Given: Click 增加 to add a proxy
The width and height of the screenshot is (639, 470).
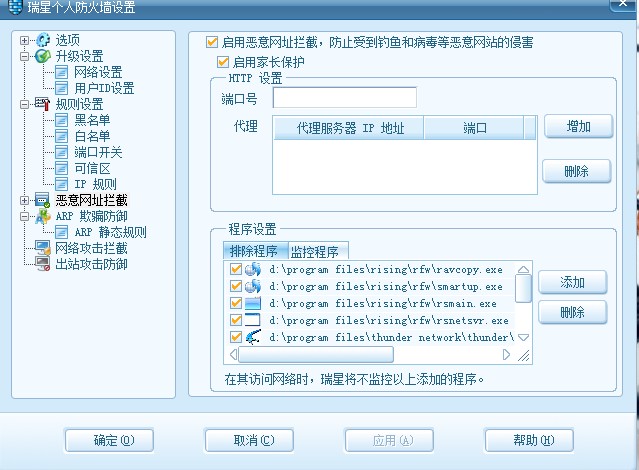Looking at the screenshot, I should 578,126.
